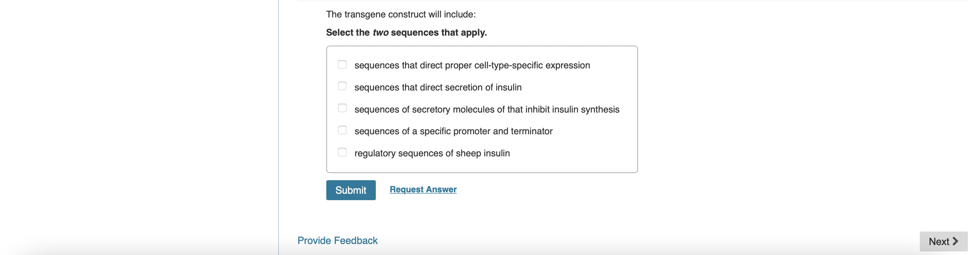The image size is (980, 255).
Task: Provide feedback on this question
Action: click(337, 240)
